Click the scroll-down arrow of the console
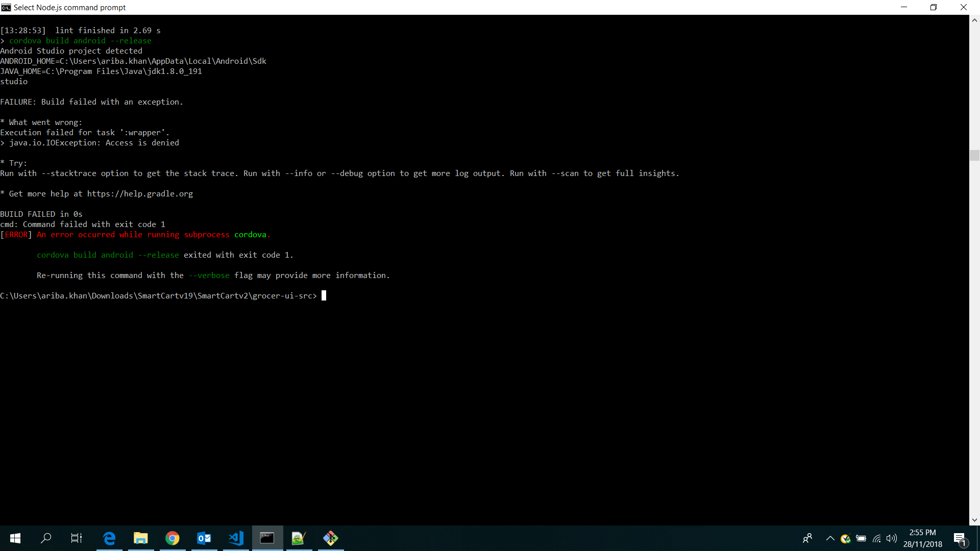Screen dimensions: 980x551 pos(974,520)
